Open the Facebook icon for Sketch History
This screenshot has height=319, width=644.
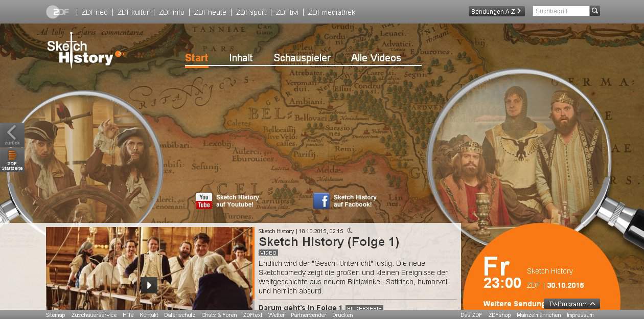pyautogui.click(x=321, y=201)
